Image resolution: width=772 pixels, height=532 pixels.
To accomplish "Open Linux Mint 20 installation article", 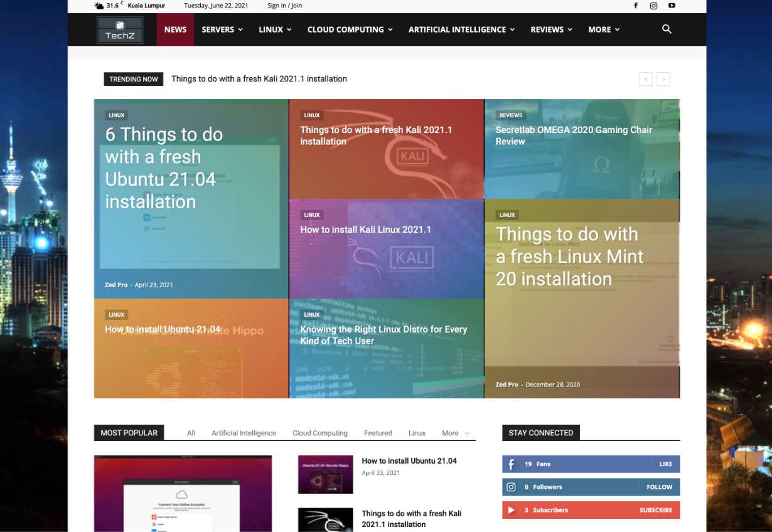I will click(569, 256).
